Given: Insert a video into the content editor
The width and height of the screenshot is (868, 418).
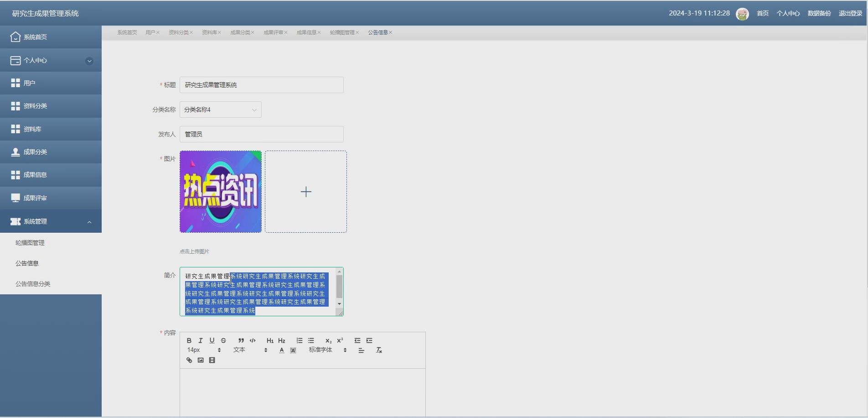Looking at the screenshot, I should (x=212, y=360).
